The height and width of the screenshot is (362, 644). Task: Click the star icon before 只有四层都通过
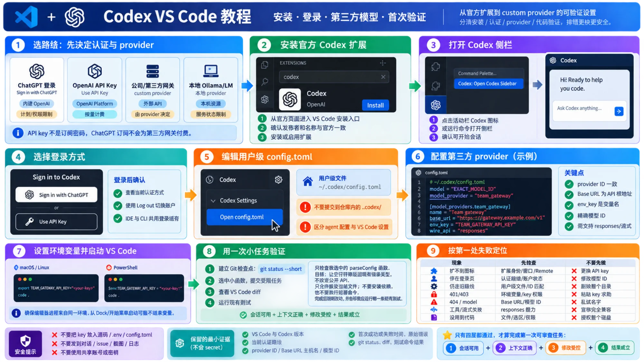point(447,335)
